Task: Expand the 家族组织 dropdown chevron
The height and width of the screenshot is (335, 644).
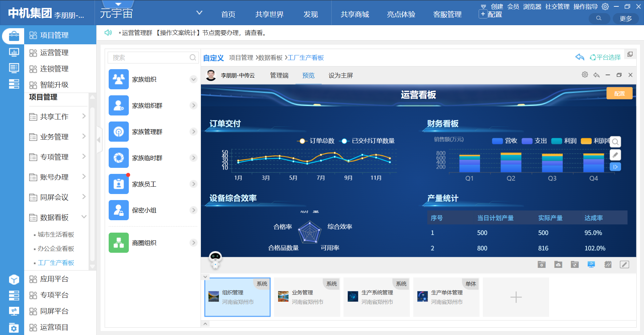Action: tap(193, 79)
